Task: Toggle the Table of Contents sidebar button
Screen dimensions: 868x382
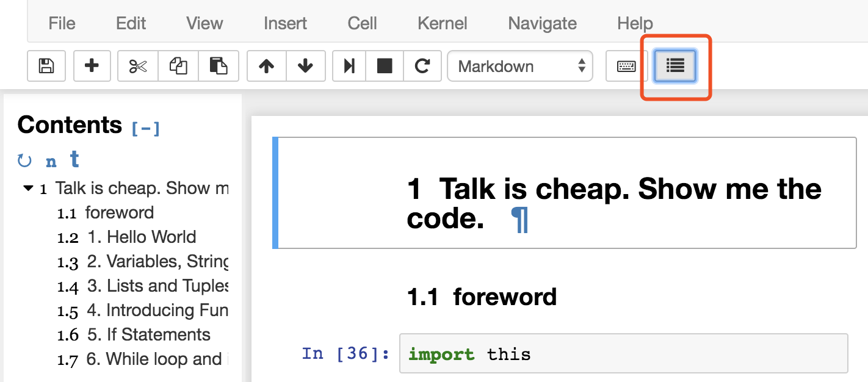Action: coord(675,66)
